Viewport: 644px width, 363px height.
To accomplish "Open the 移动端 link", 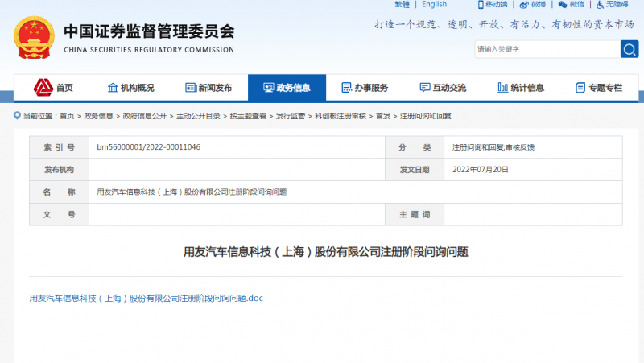I will (x=496, y=5).
